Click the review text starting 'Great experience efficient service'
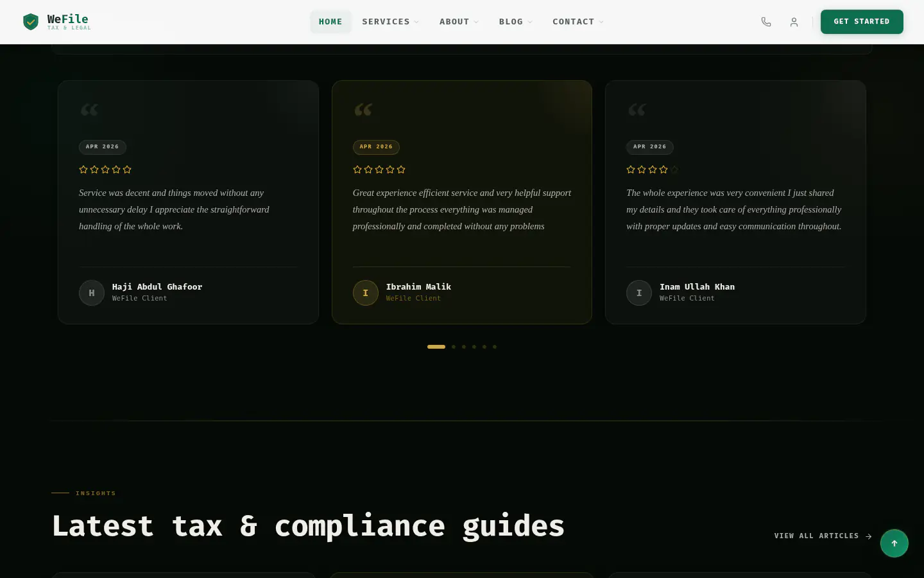 coord(462,209)
